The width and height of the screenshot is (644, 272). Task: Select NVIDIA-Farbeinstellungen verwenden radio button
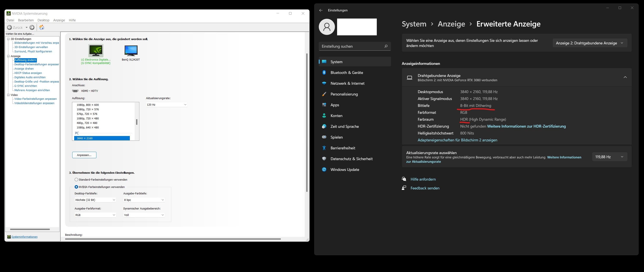[76, 187]
